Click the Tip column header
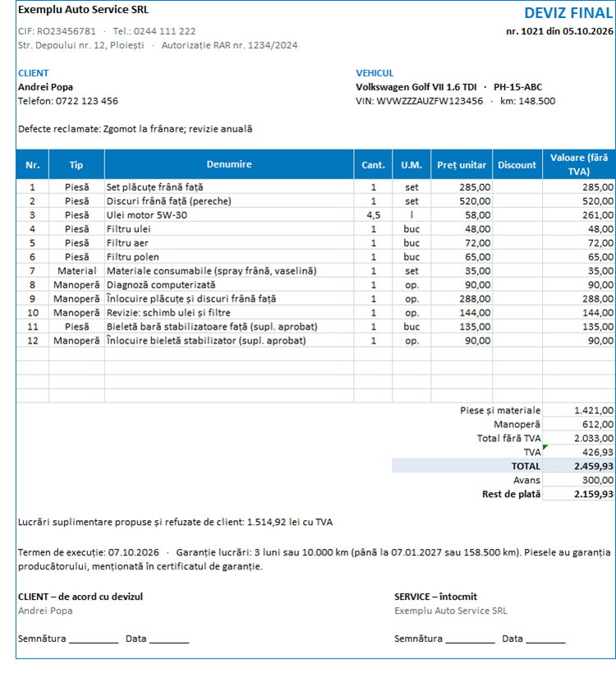Viewport: 616px width, 673px height. pos(76,165)
